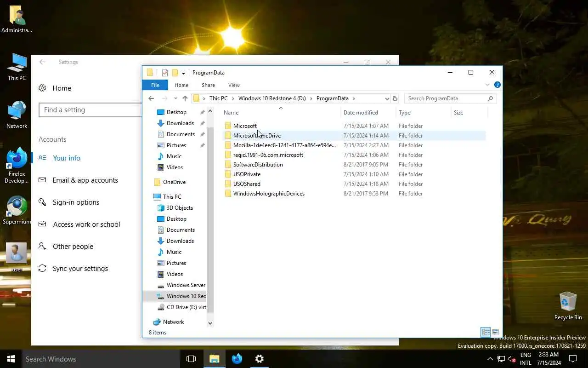Select Network in navigation pane
This screenshot has width=588, height=368.
click(173, 322)
